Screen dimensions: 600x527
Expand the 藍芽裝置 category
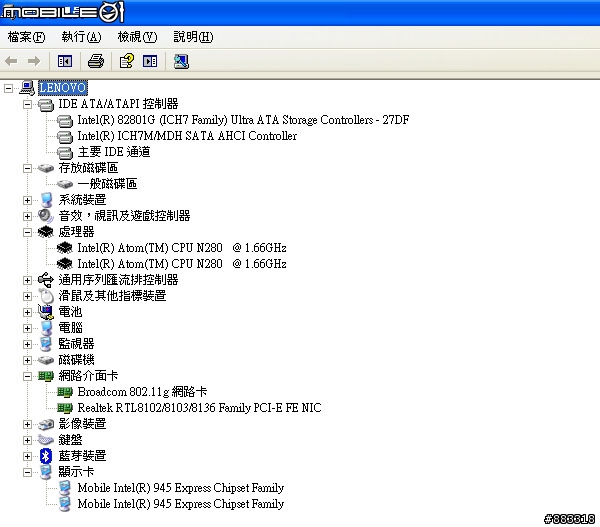pos(27,456)
